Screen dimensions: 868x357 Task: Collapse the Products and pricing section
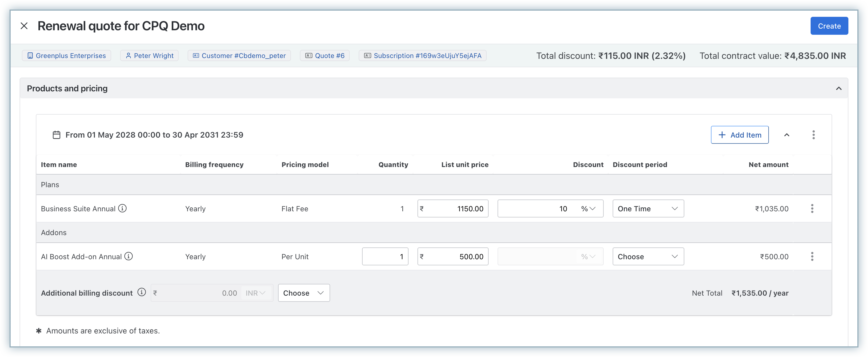(x=839, y=88)
